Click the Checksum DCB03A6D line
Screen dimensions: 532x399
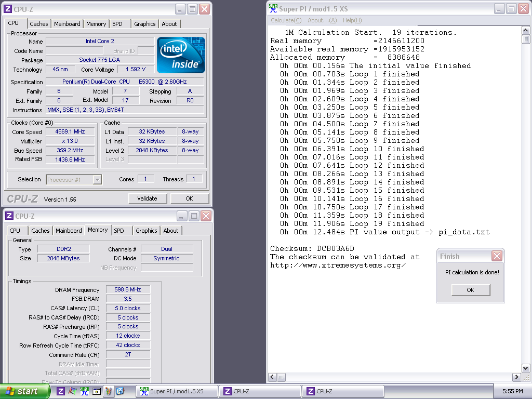[x=312, y=248]
